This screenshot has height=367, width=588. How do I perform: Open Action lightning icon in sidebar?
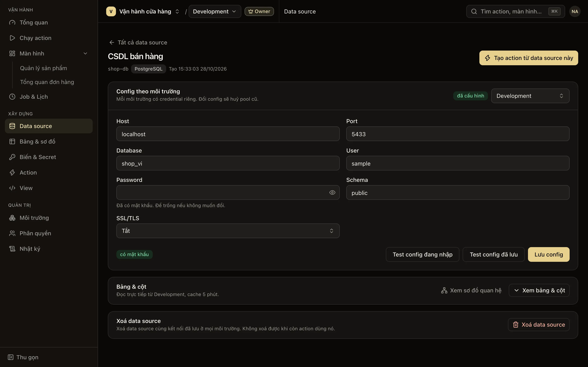pos(12,172)
